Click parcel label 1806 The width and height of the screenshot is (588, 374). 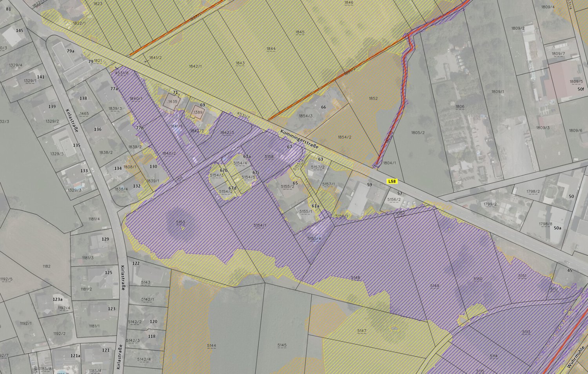460,107
